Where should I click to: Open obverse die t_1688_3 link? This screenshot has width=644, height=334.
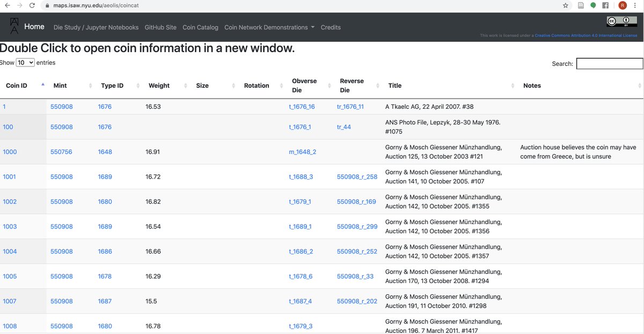(301, 177)
